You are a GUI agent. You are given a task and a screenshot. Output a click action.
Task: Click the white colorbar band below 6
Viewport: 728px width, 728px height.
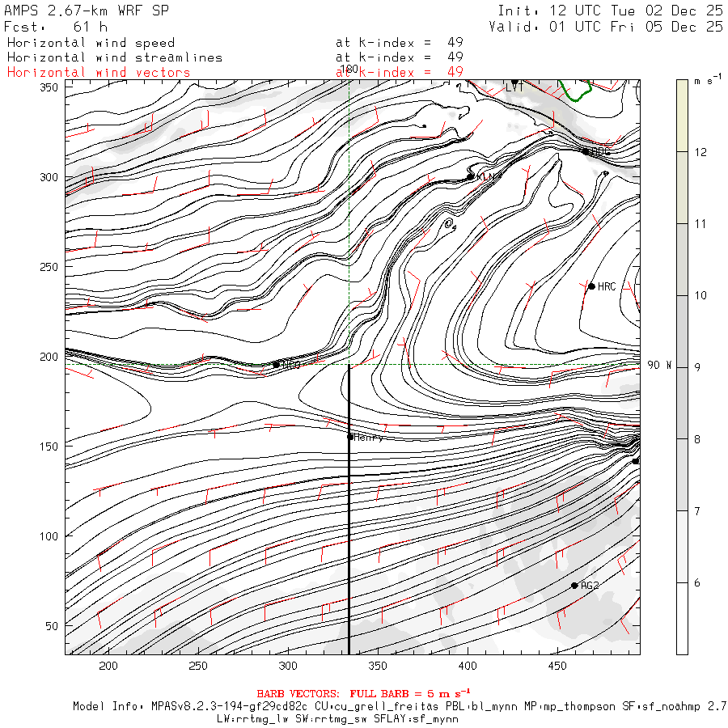click(x=682, y=619)
